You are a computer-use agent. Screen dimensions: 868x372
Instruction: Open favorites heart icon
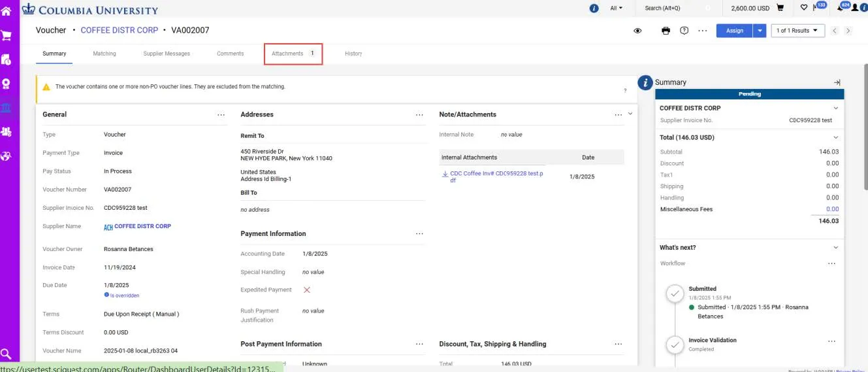804,8
